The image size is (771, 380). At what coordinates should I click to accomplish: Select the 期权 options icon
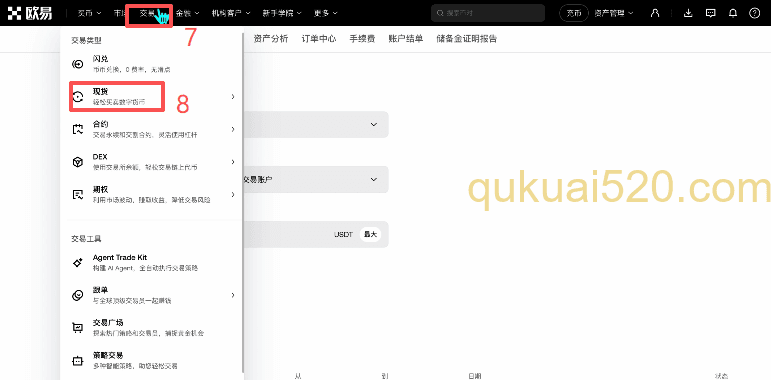pos(77,195)
